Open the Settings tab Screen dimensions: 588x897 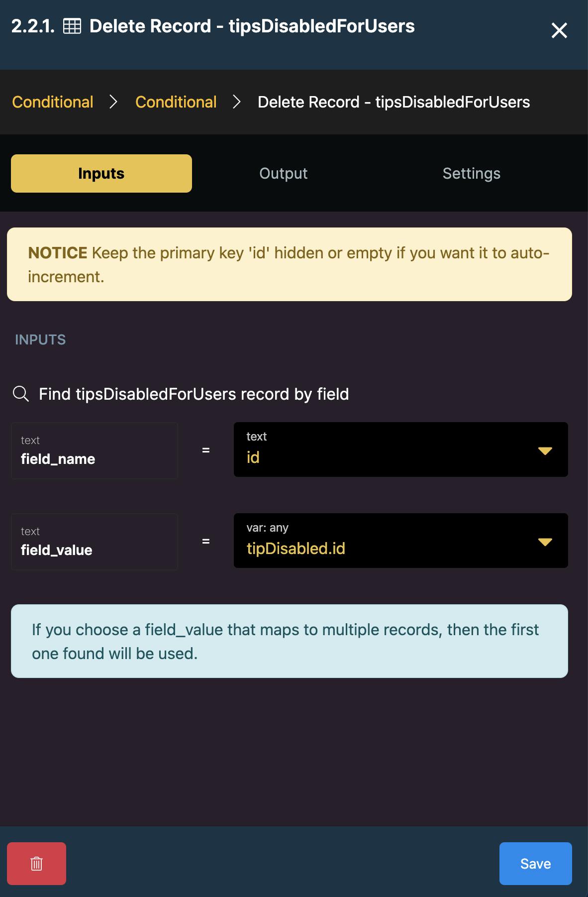(x=471, y=173)
